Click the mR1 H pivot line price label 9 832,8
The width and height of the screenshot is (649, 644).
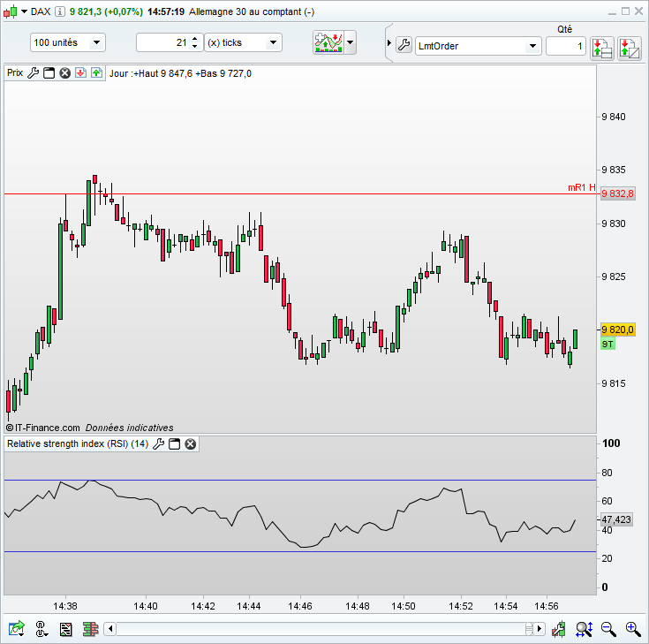coord(617,193)
